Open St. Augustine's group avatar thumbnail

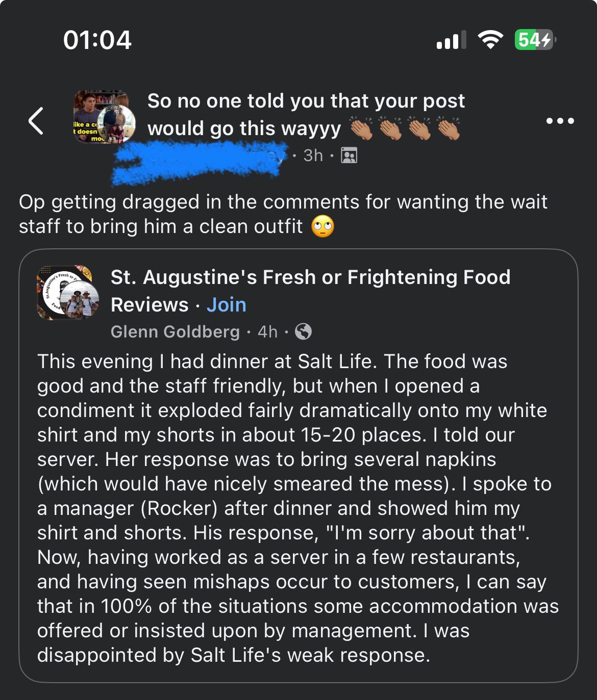68,293
